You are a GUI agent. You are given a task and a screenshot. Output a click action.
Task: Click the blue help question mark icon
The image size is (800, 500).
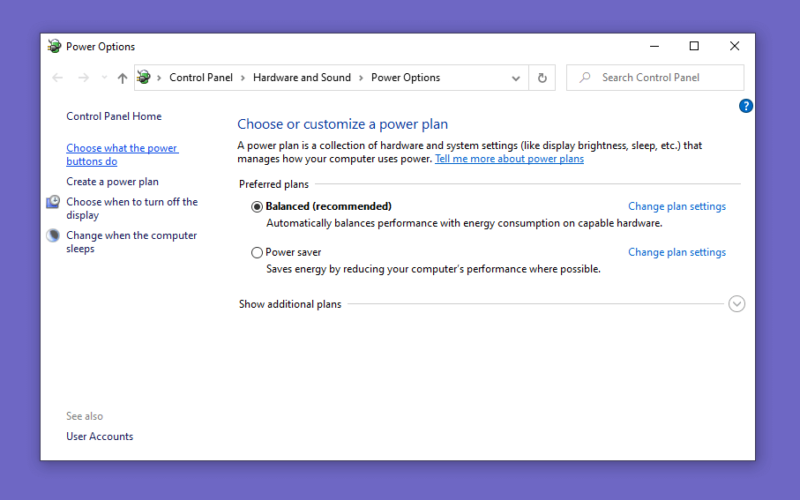pyautogui.click(x=745, y=106)
